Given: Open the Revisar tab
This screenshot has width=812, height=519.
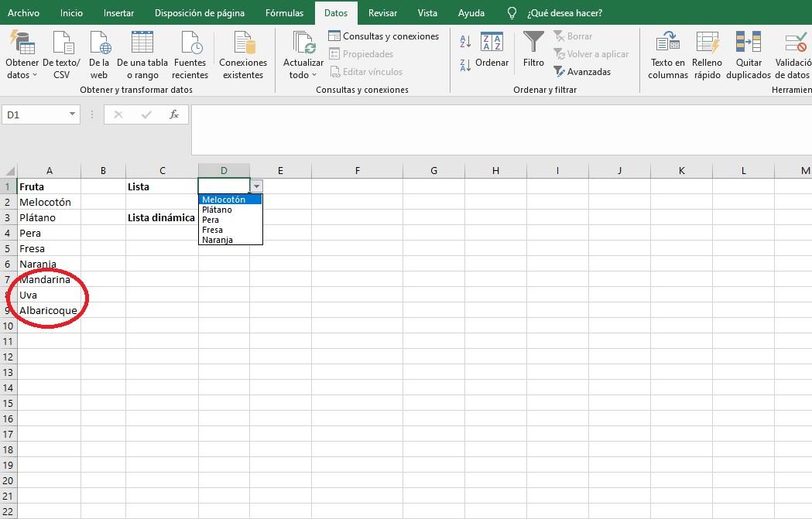Looking at the screenshot, I should click(382, 12).
